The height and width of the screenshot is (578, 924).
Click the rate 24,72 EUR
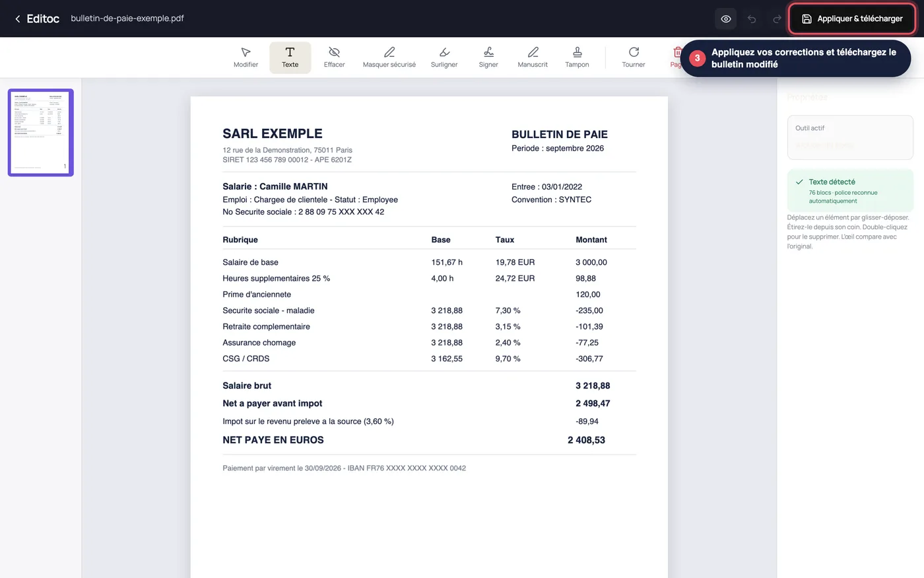(x=515, y=279)
